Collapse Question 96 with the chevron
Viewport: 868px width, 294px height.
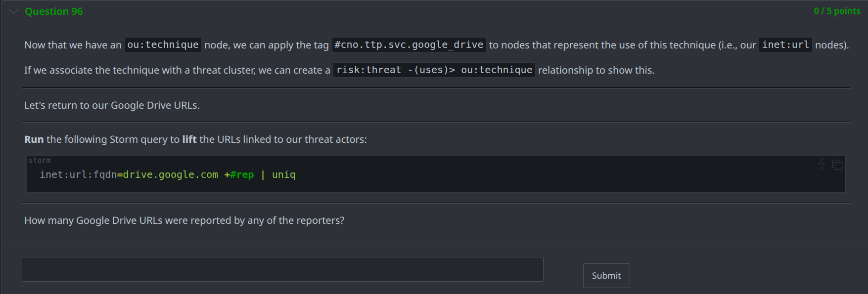[13, 11]
